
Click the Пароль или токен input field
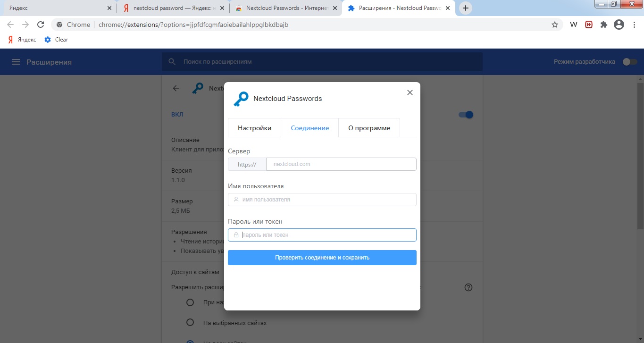tap(322, 234)
